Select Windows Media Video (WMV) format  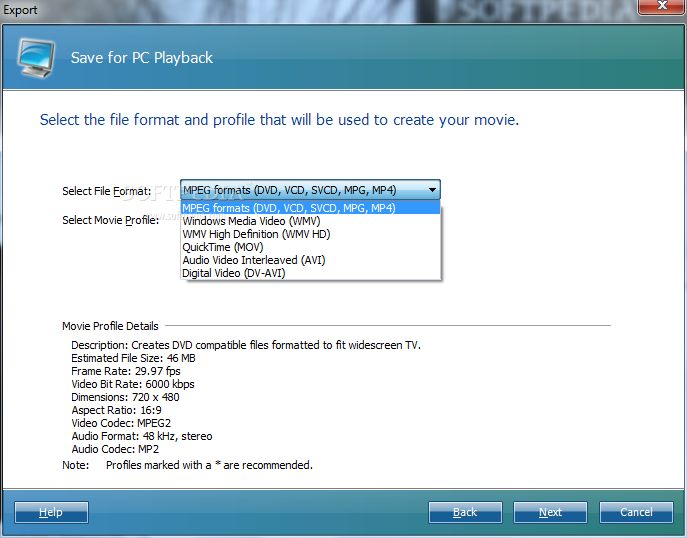310,221
